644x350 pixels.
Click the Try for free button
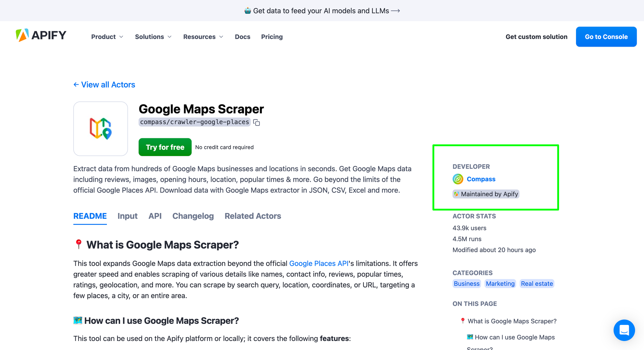click(165, 147)
